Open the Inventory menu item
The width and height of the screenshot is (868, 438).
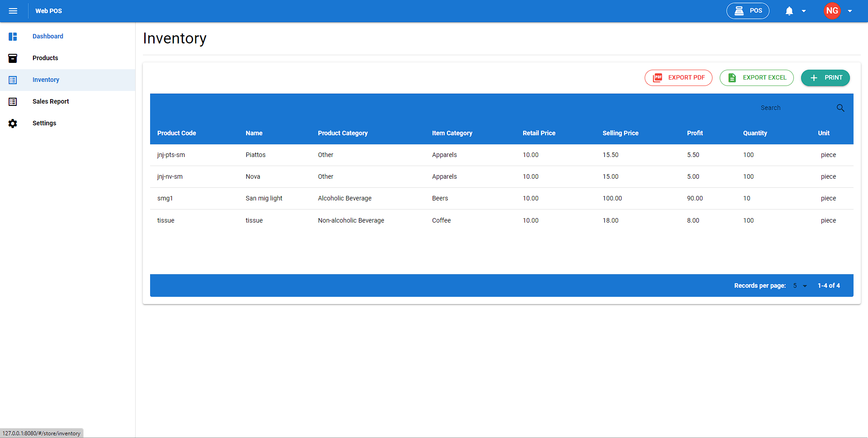(x=46, y=80)
